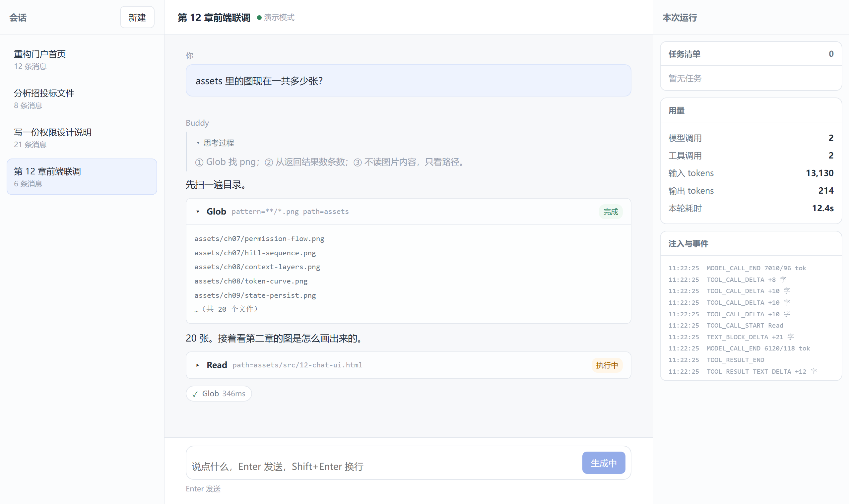The image size is (849, 504).
Task: Click the 本轮耗时 12.4s row
Action: [x=751, y=208]
